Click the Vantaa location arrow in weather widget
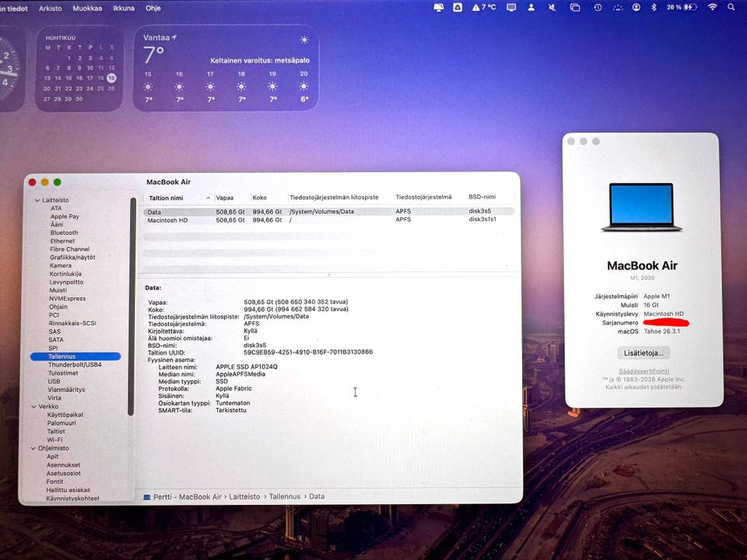The width and height of the screenshot is (747, 560). pyautogui.click(x=174, y=37)
